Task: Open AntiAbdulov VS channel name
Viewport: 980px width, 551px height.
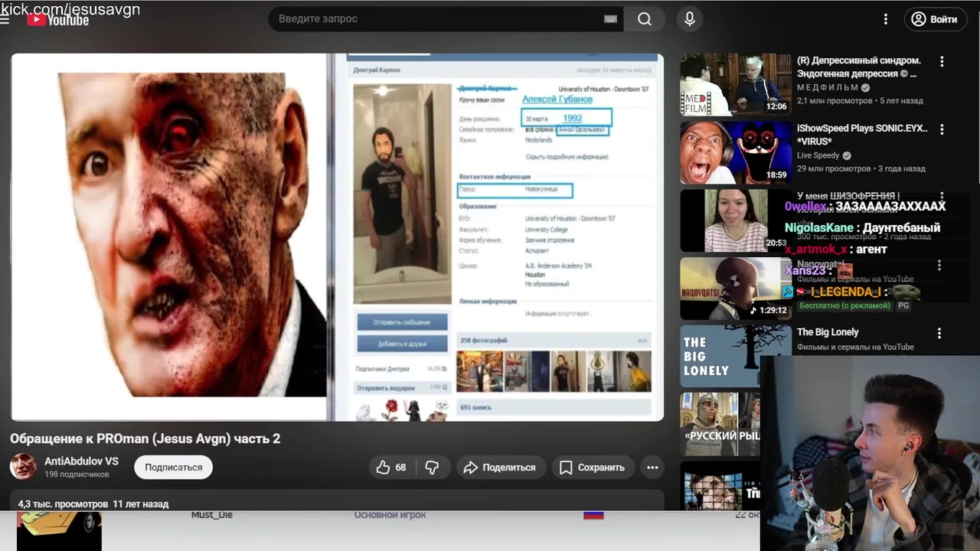Action: pyautogui.click(x=81, y=461)
